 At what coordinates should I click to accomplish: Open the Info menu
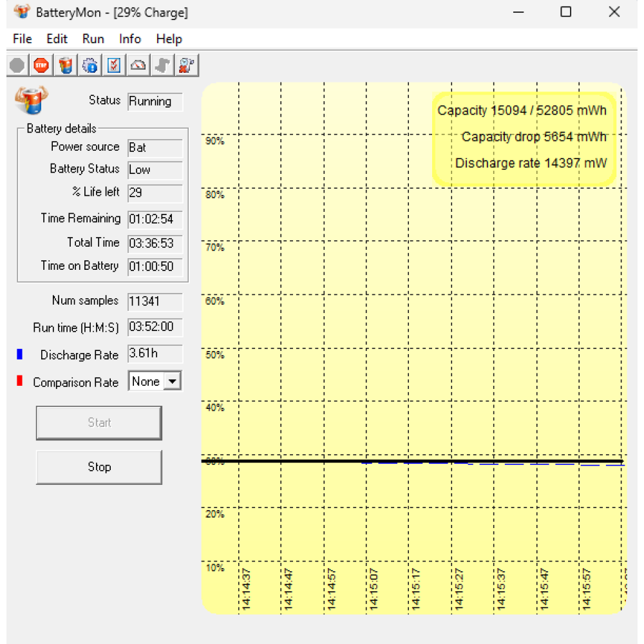click(129, 39)
